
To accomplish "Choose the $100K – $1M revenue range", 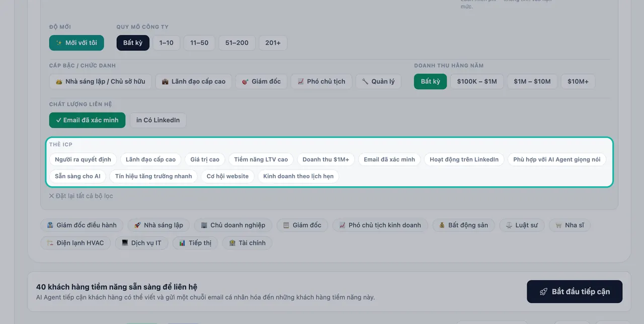I will click(x=477, y=82).
